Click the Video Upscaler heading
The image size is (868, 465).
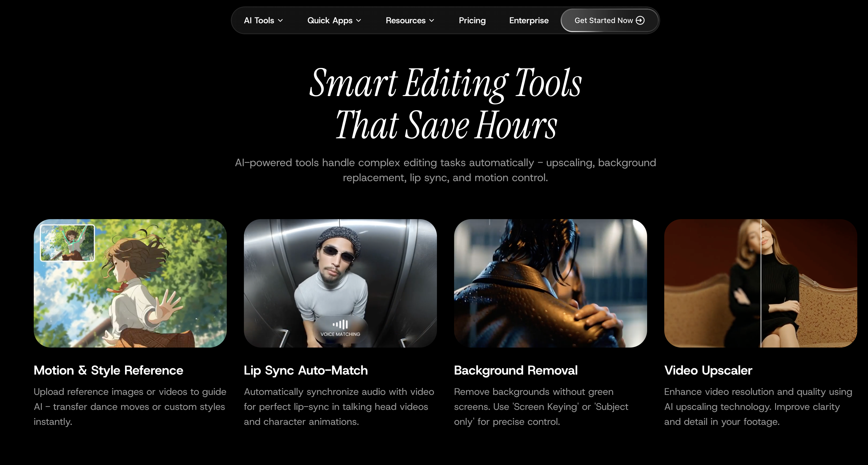(708, 370)
